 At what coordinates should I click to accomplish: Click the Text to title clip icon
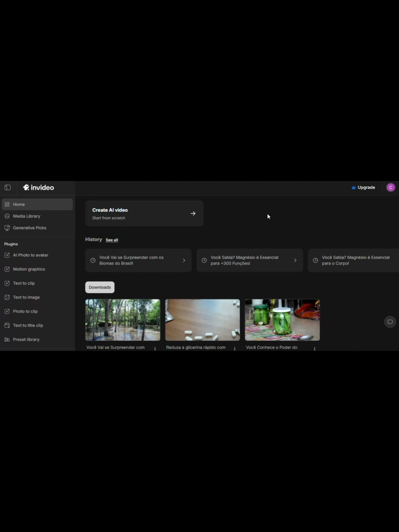point(7,325)
